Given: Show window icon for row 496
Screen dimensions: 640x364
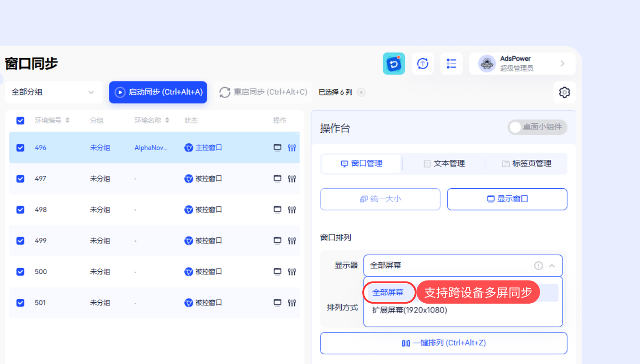Looking at the screenshot, I should click(277, 147).
